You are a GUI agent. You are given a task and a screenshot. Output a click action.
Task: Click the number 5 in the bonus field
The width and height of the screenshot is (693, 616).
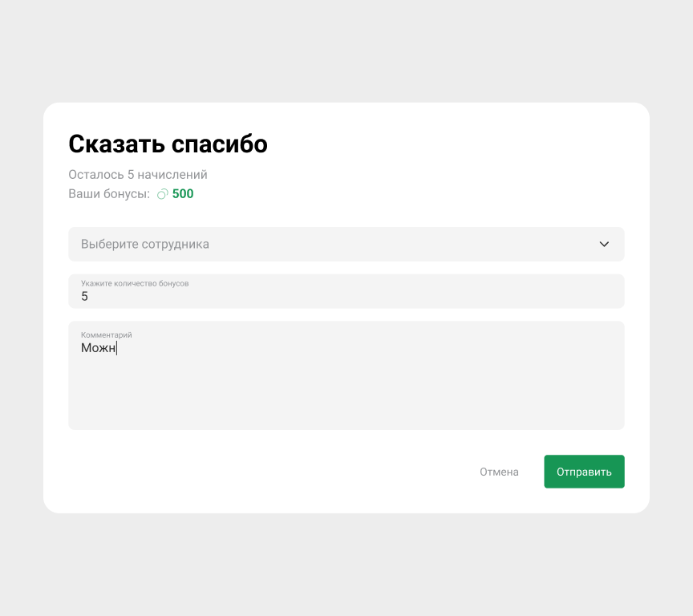(83, 296)
